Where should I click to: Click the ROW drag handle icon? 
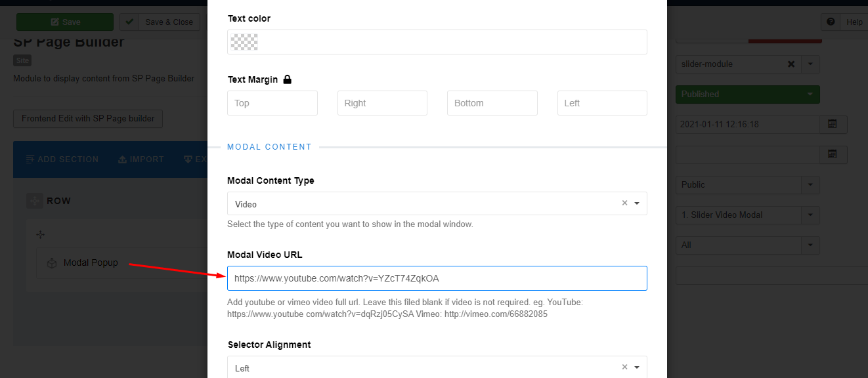pyautogui.click(x=34, y=201)
